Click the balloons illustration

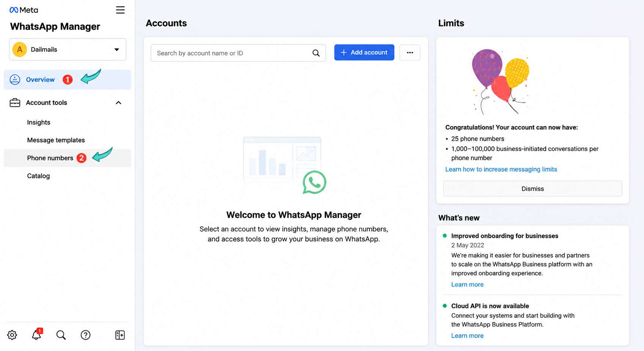500,81
